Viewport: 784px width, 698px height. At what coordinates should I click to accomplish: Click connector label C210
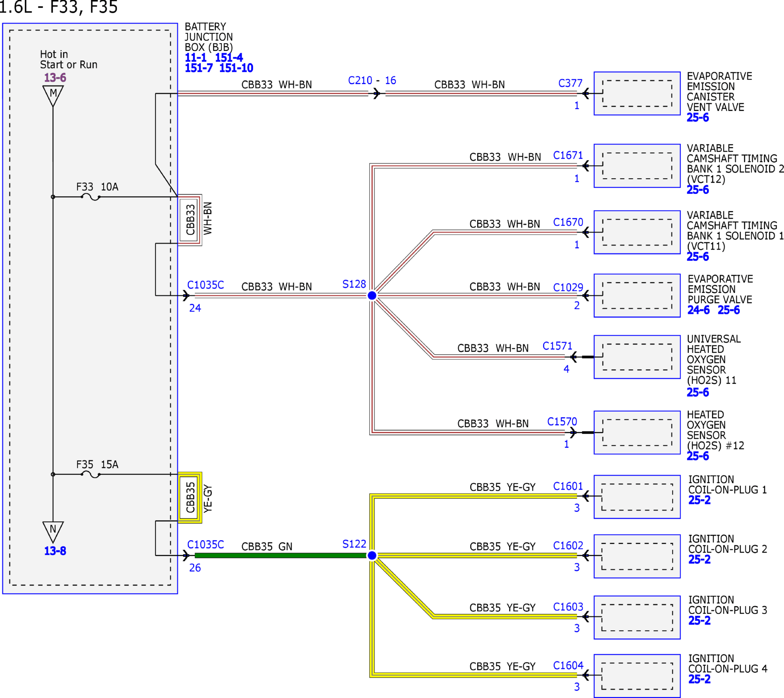point(360,80)
